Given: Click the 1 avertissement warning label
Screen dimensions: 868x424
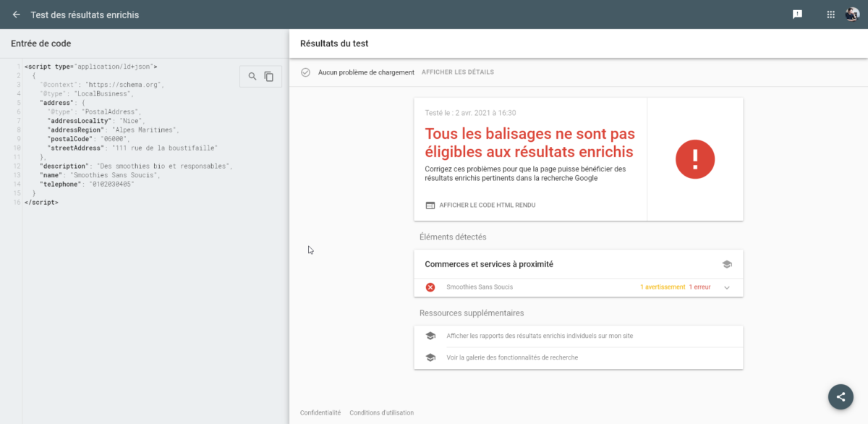Looking at the screenshot, I should tap(662, 287).
